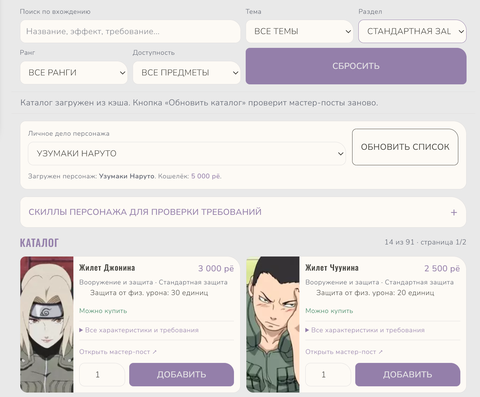Open master post link for Жилет Чуунина
Viewport: 480px width, 397px height.
344,352
